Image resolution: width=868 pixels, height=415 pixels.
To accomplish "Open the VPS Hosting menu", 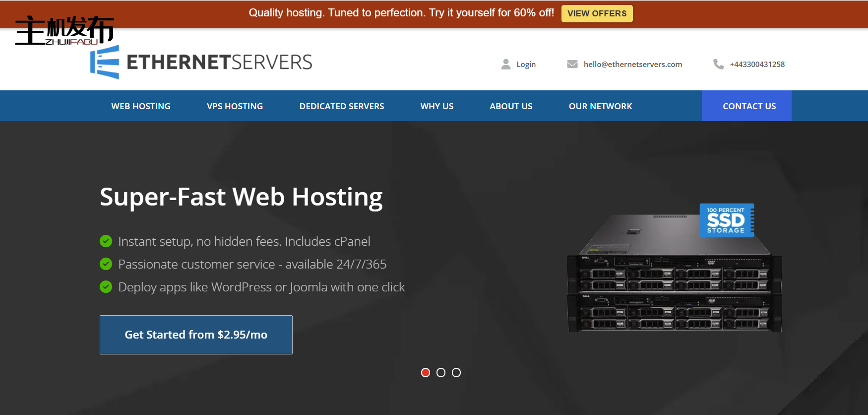I will pyautogui.click(x=235, y=106).
